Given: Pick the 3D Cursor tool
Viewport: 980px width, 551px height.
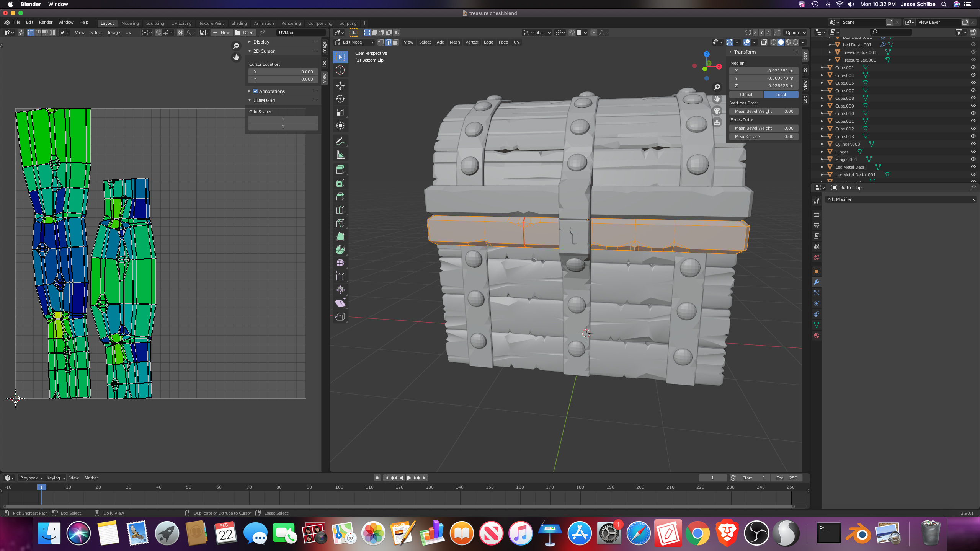Looking at the screenshot, I should click(x=340, y=70).
